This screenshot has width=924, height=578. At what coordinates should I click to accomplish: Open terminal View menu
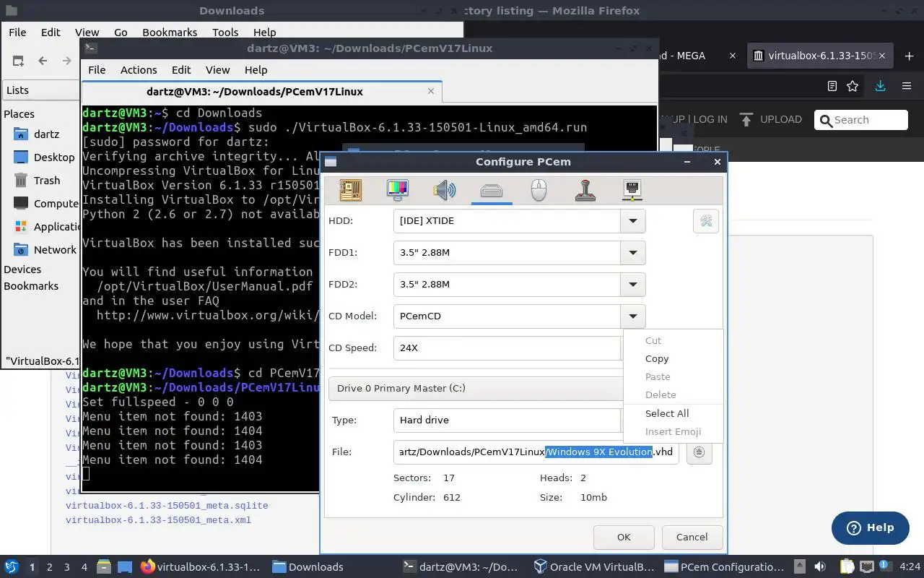[217, 70]
